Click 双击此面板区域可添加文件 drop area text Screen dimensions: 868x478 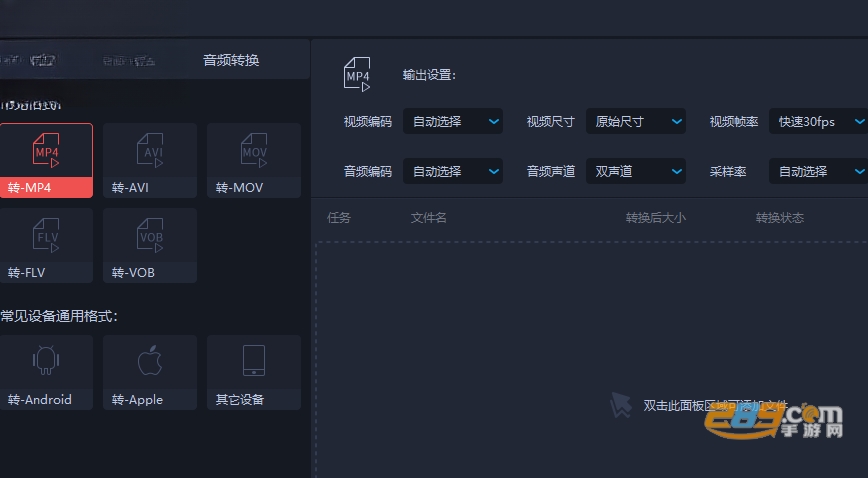[715, 406]
